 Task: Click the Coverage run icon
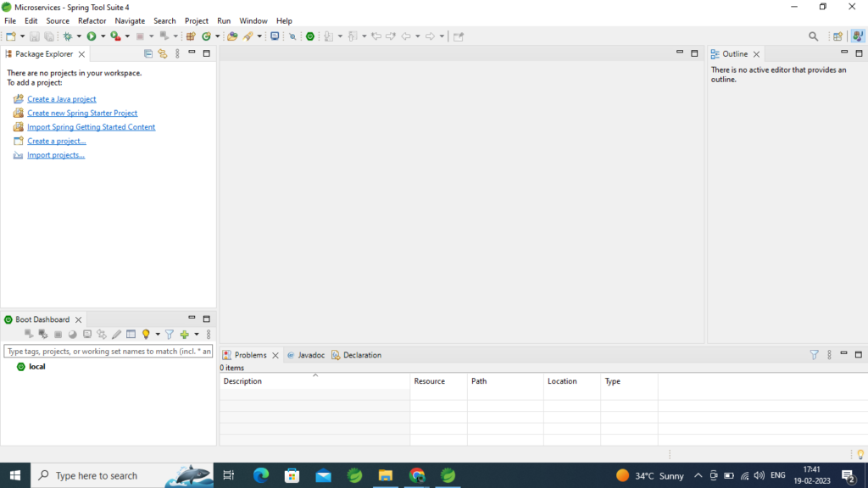pyautogui.click(x=115, y=36)
